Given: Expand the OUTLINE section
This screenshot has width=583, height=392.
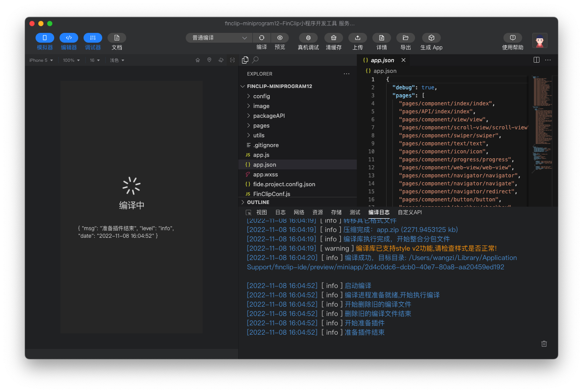Looking at the screenshot, I should pos(258,202).
